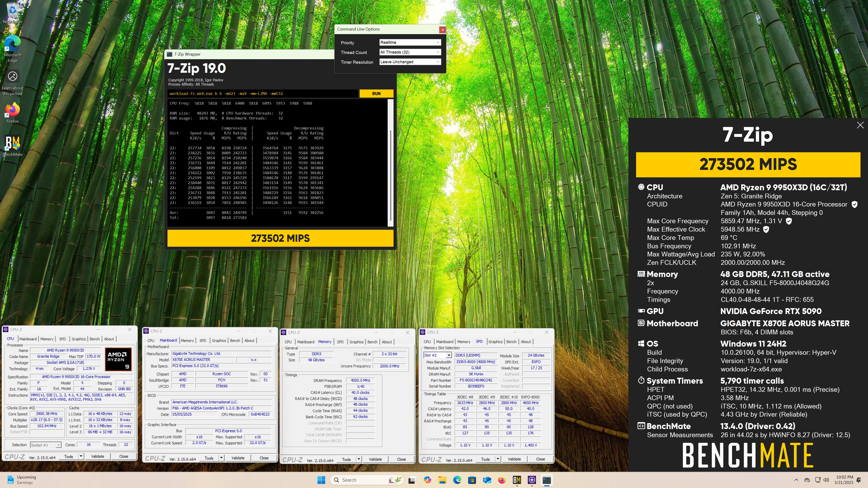Screen dimensions: 868x488
Task: Click the Core Speed '2900.38 MHz' value
Action: 47,414
